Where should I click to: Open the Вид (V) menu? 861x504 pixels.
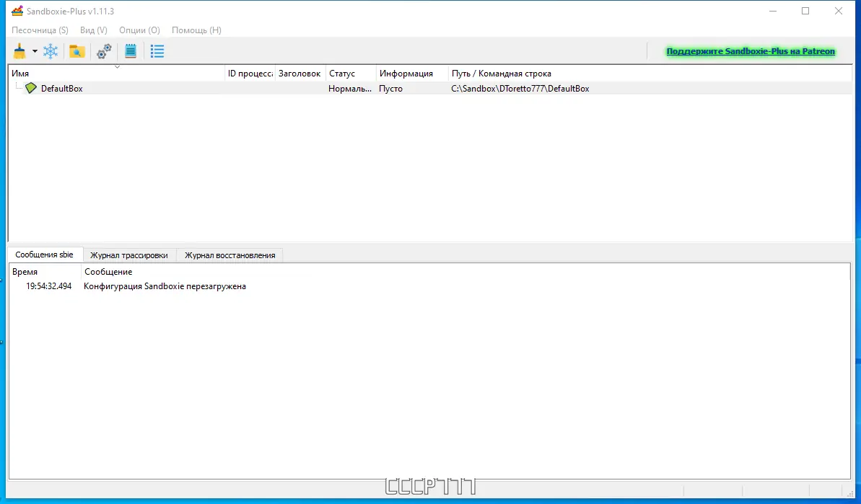coord(93,30)
